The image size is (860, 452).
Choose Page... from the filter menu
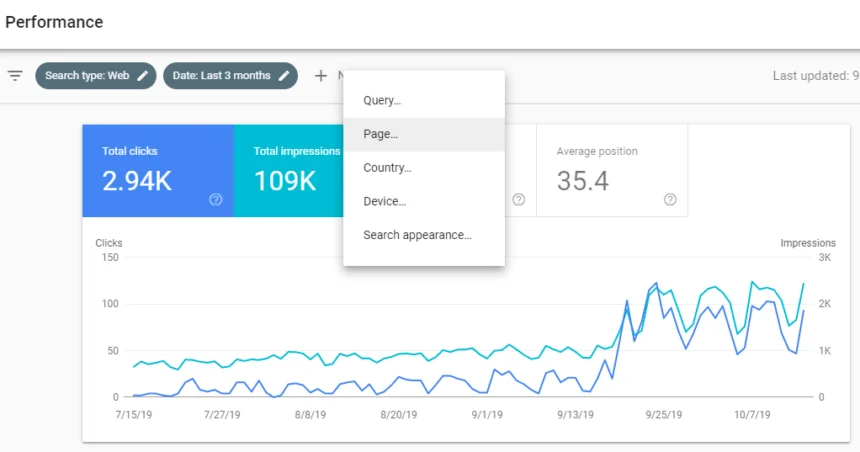pos(424,134)
